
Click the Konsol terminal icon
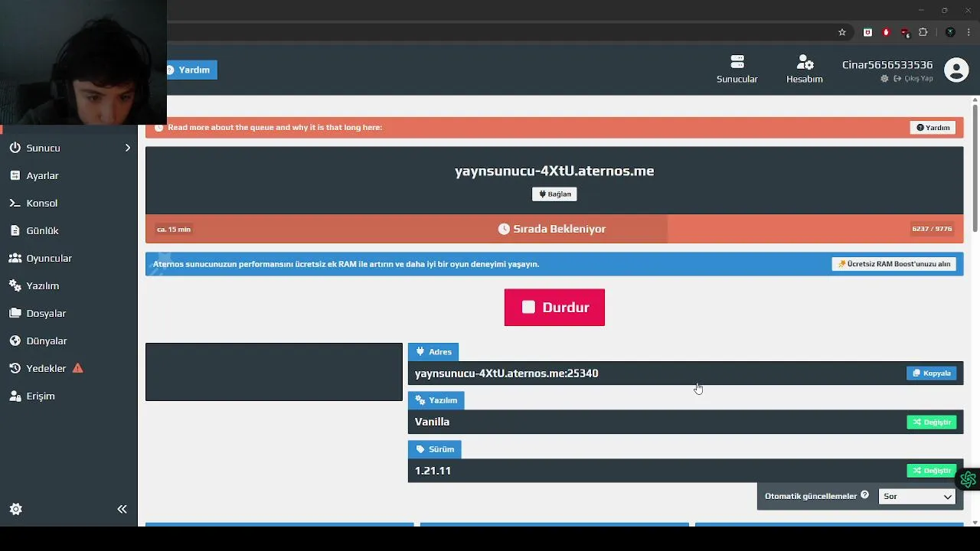(x=15, y=203)
